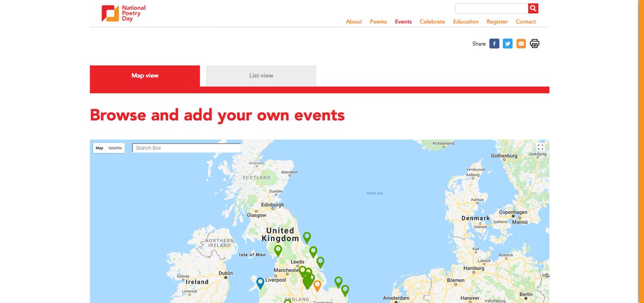This screenshot has width=644, height=303.
Task: Click the Manchester label on map
Action: coord(285,270)
